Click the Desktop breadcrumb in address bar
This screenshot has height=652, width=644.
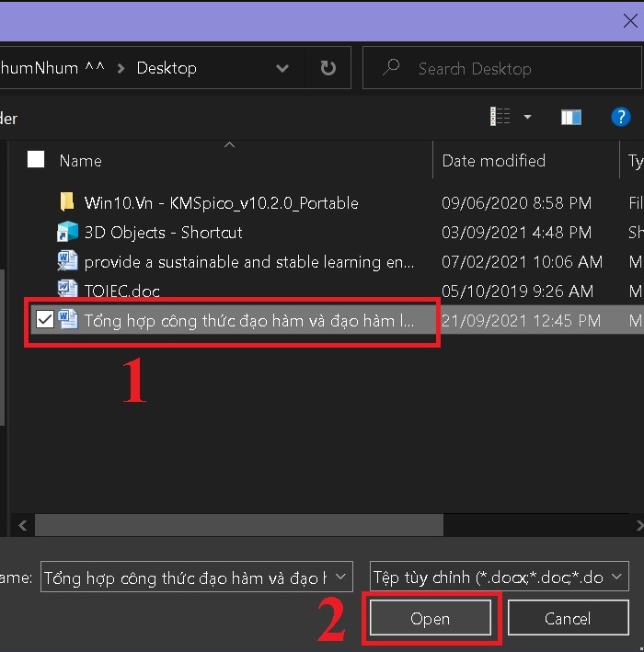[167, 68]
